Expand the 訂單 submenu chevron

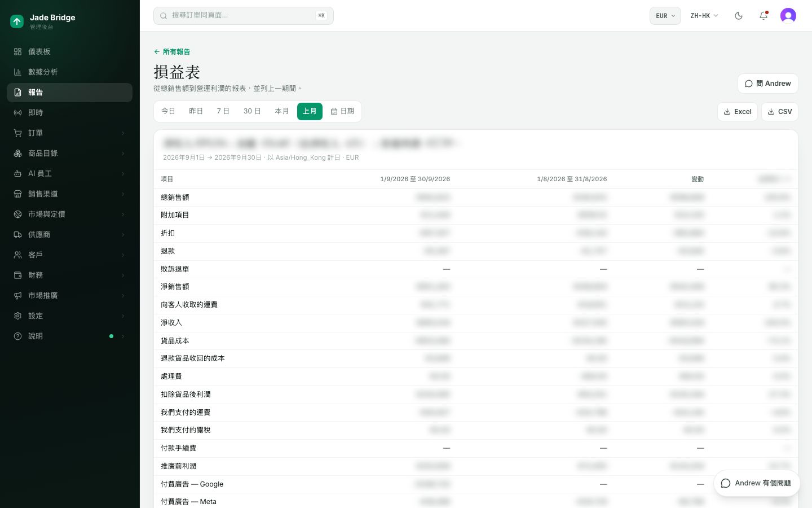point(123,133)
